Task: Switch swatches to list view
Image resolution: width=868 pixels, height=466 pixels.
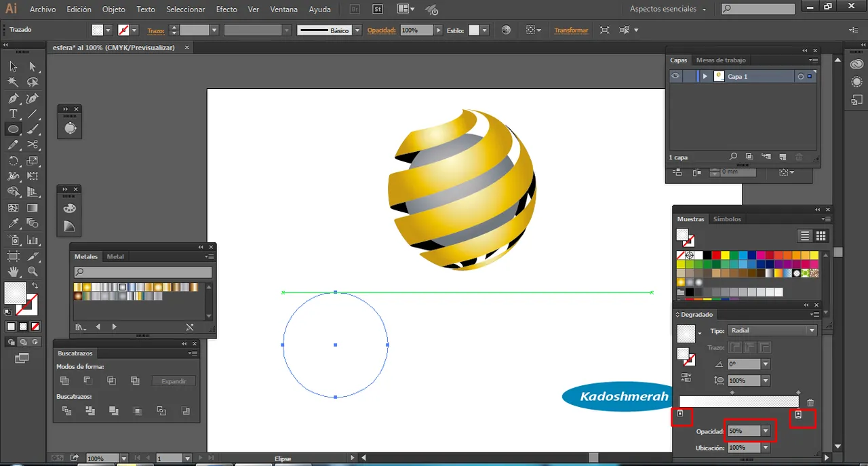Action: 805,236
